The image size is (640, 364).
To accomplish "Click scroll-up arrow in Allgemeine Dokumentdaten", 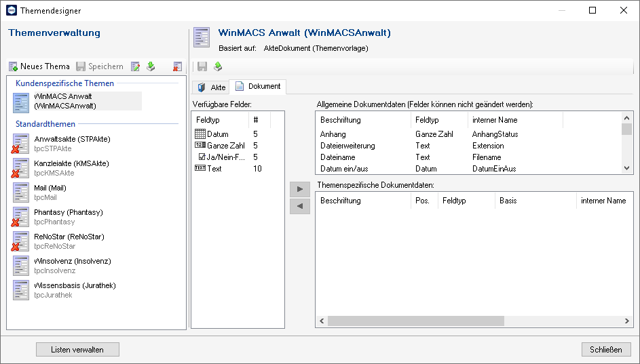I will 627,118.
